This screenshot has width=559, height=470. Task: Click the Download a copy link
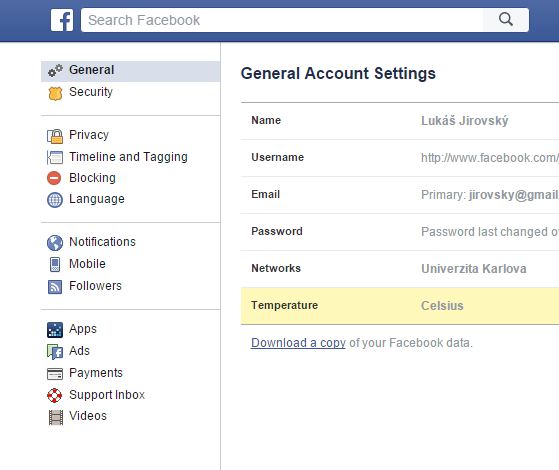[298, 343]
